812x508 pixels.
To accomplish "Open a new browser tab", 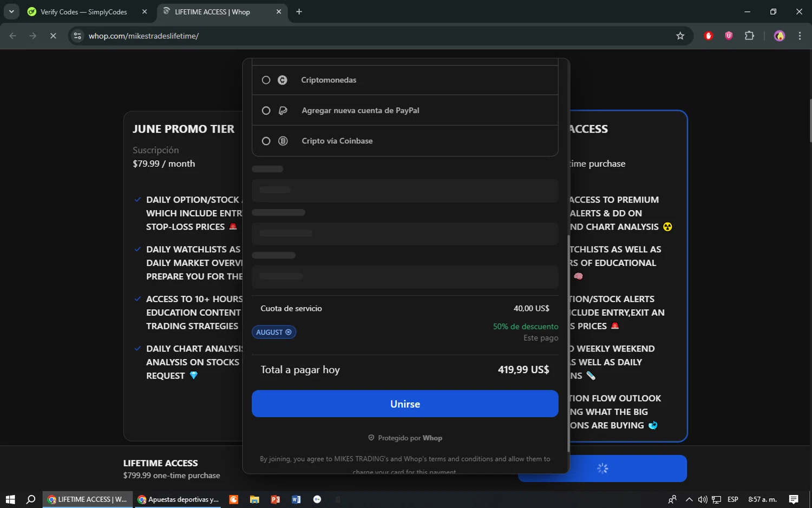I will 299,12.
